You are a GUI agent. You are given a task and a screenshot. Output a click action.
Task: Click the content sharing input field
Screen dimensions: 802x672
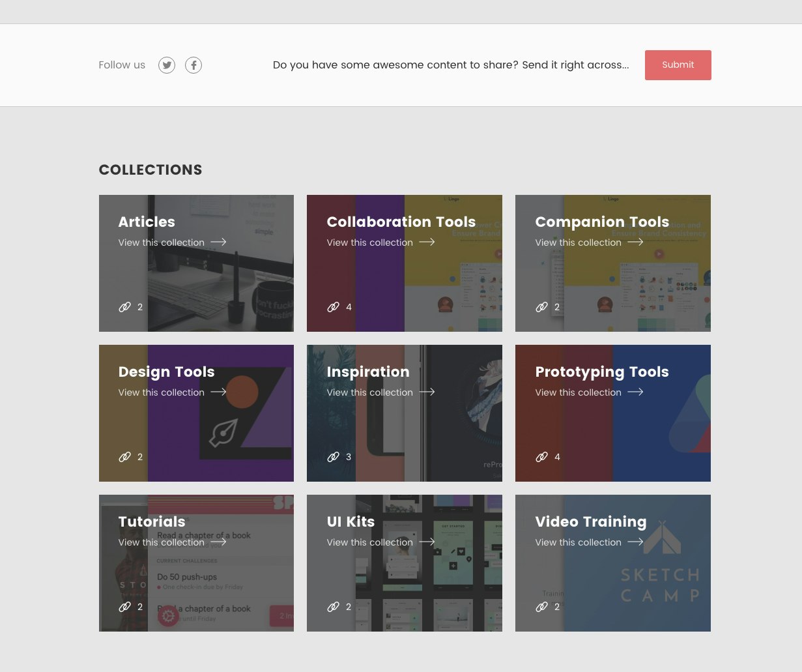click(451, 65)
